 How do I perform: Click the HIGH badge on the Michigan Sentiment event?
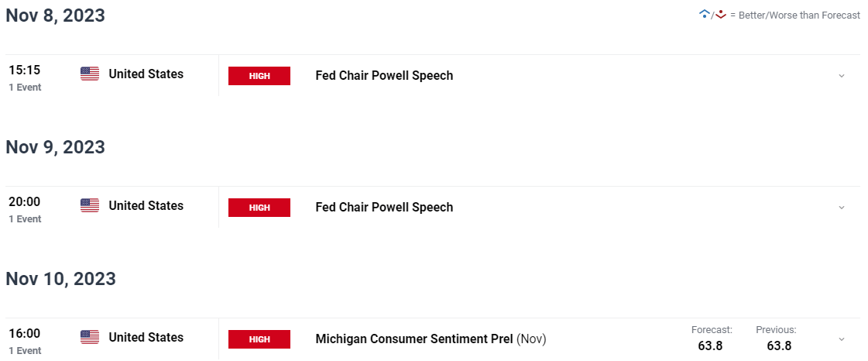point(259,339)
